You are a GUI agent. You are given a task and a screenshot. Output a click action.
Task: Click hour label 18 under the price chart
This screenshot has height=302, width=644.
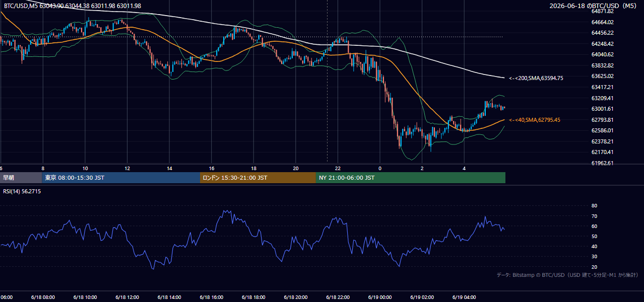tap(253, 168)
